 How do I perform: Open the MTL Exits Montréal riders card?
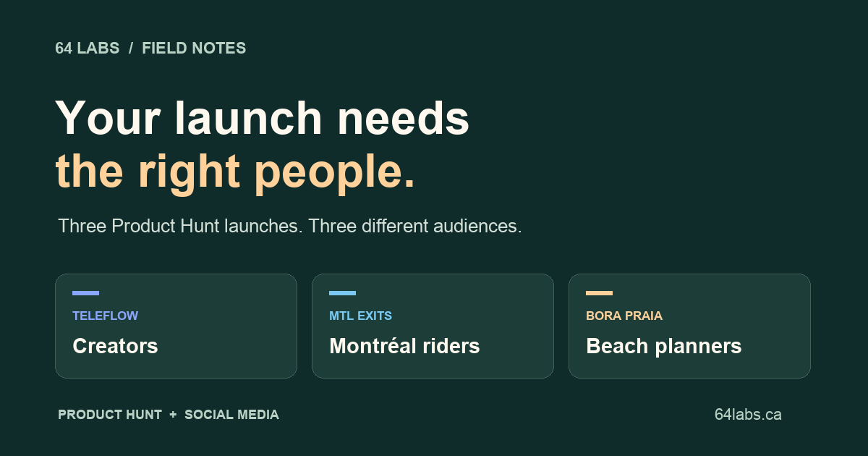433,326
